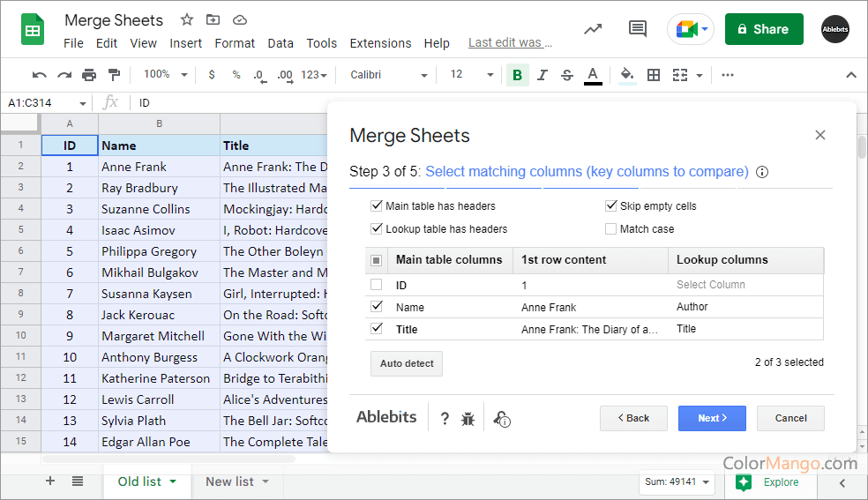Click the Next button
This screenshot has height=500, width=868.
coord(712,418)
